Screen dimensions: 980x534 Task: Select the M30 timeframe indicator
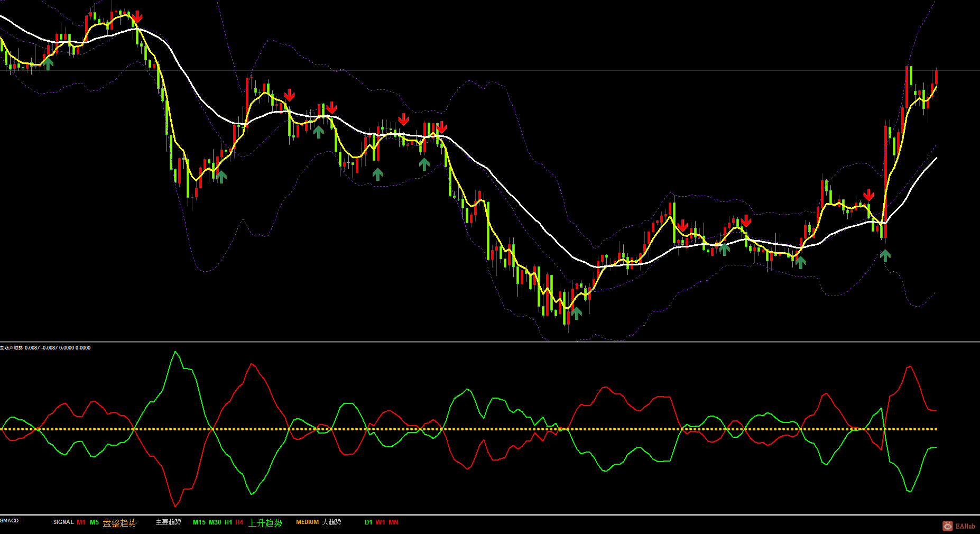coord(215,522)
